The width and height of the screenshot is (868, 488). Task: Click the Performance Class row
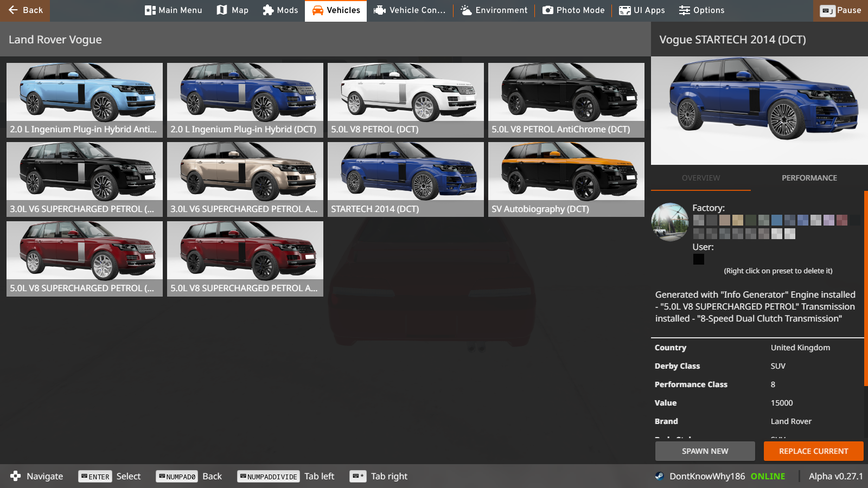pyautogui.click(x=757, y=384)
